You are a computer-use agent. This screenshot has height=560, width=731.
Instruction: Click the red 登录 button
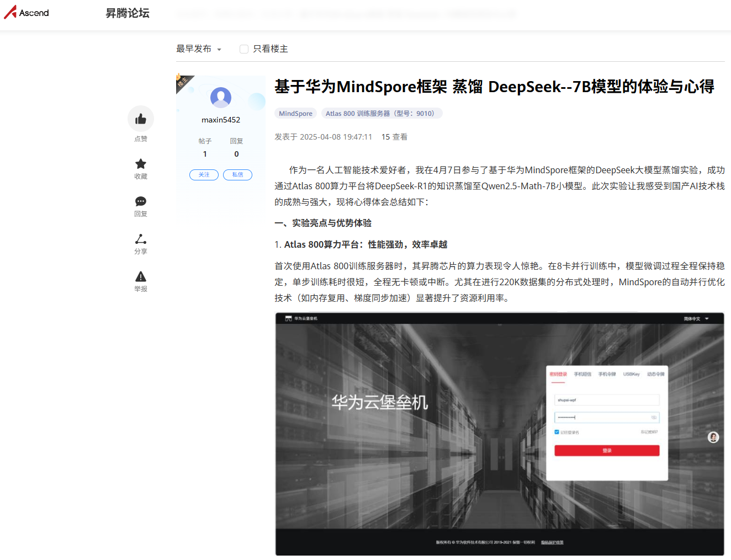click(607, 451)
